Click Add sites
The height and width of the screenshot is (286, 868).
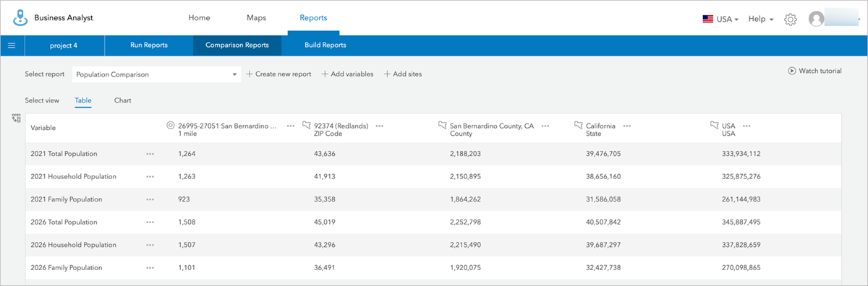tap(403, 74)
